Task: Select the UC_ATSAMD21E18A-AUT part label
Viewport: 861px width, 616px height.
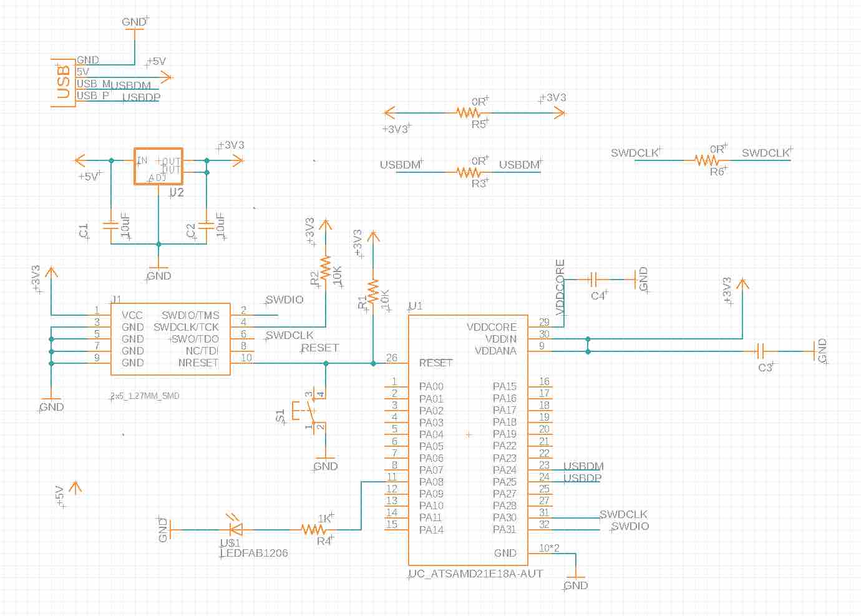Action: (475, 574)
